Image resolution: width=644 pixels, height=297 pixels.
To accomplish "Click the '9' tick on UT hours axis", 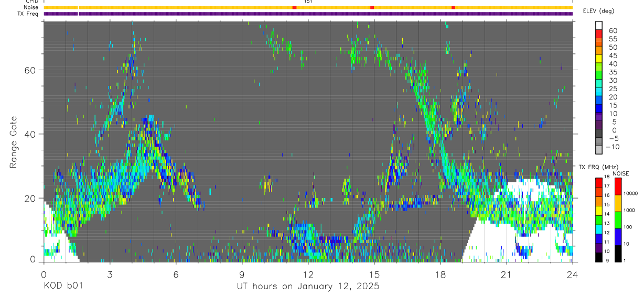I will pos(242,274).
